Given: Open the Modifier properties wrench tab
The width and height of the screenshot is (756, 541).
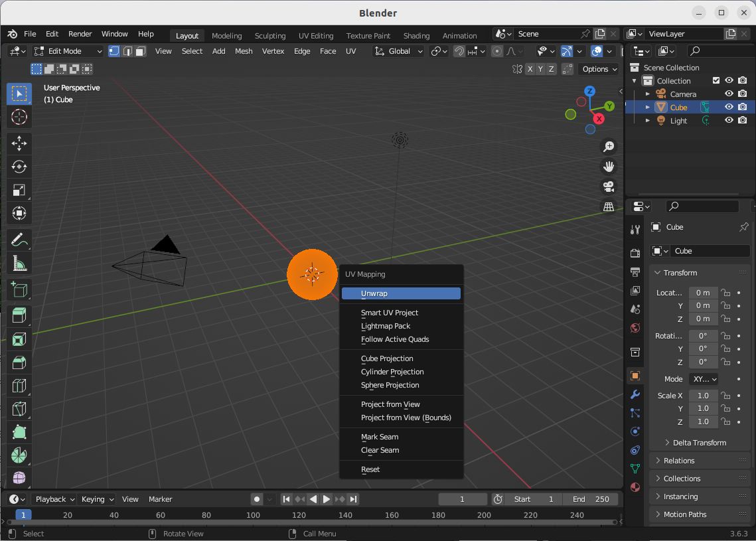Looking at the screenshot, I should click(x=635, y=394).
